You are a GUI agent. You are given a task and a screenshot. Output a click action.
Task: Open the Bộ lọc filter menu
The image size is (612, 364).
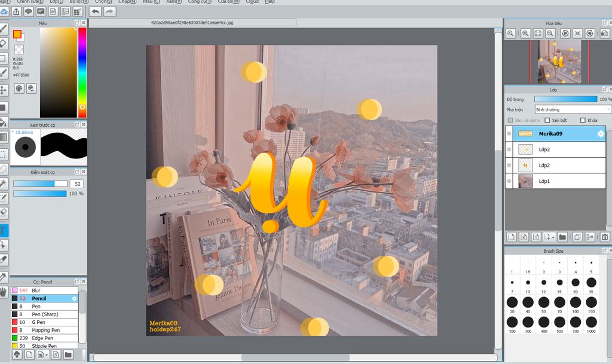coord(79,2)
